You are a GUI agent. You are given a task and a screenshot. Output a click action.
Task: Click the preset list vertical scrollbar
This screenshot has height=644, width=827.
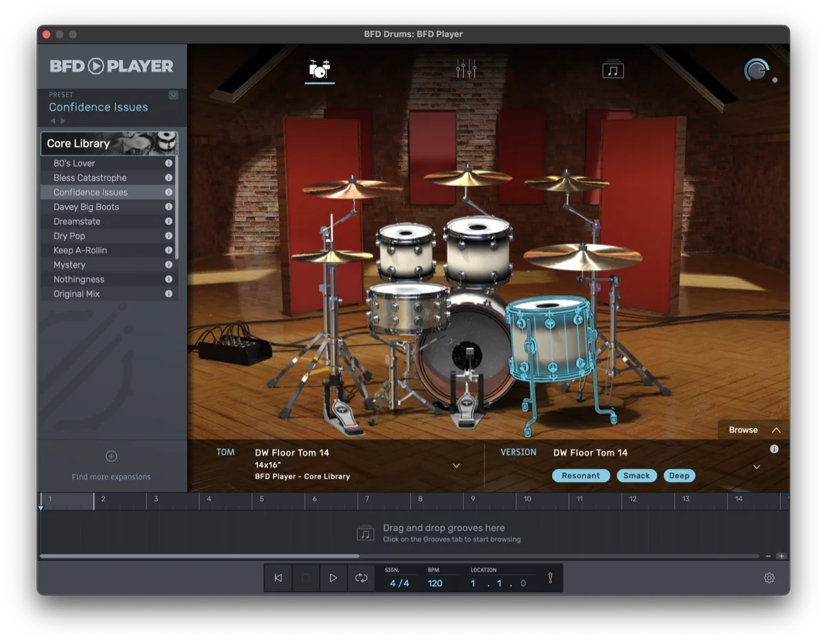click(x=176, y=207)
